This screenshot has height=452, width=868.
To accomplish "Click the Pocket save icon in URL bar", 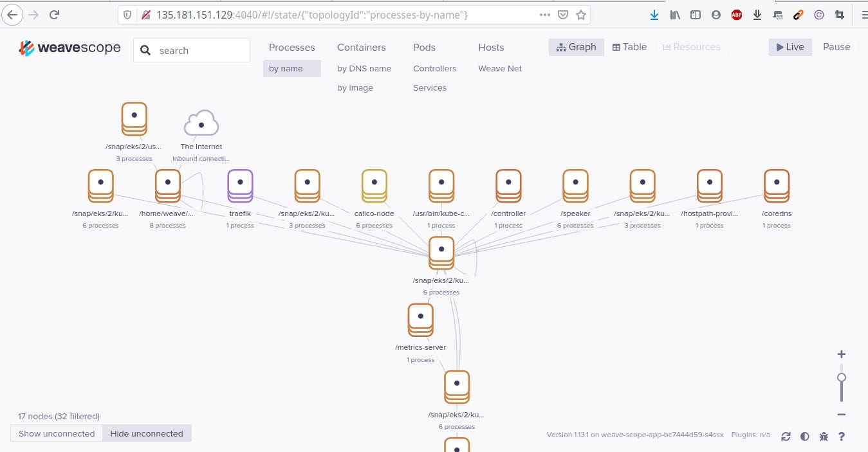I will coord(563,14).
